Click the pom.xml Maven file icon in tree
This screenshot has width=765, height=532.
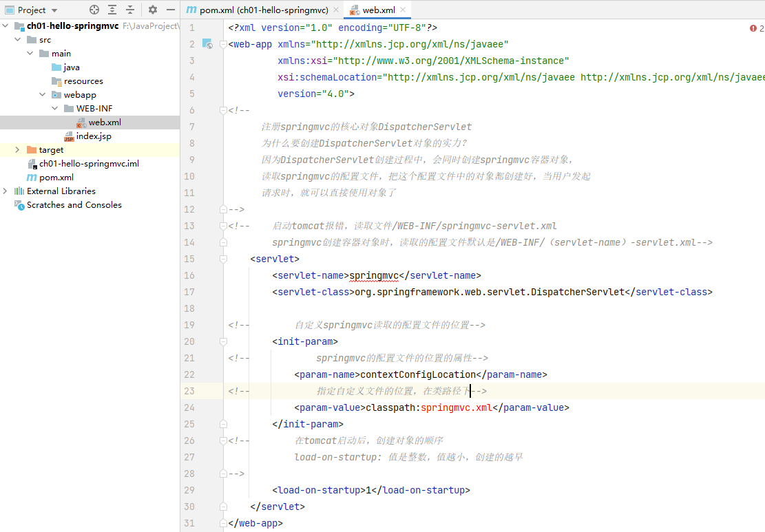pyautogui.click(x=32, y=178)
